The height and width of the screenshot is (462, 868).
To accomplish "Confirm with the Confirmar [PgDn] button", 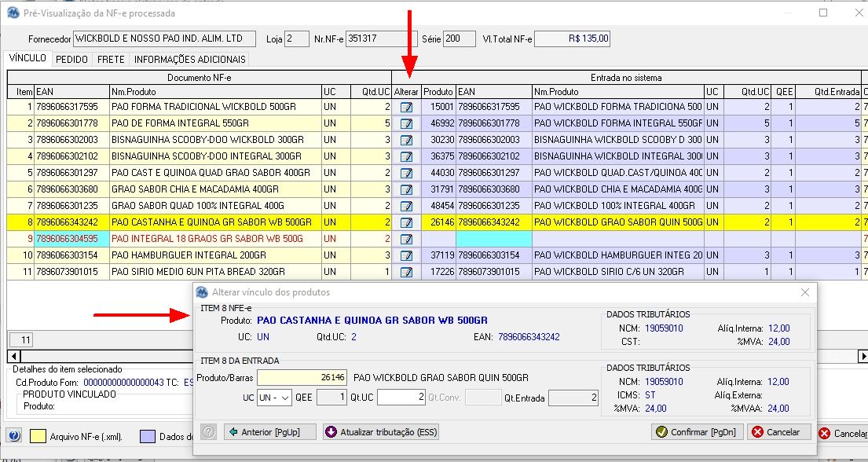I will coord(698,432).
